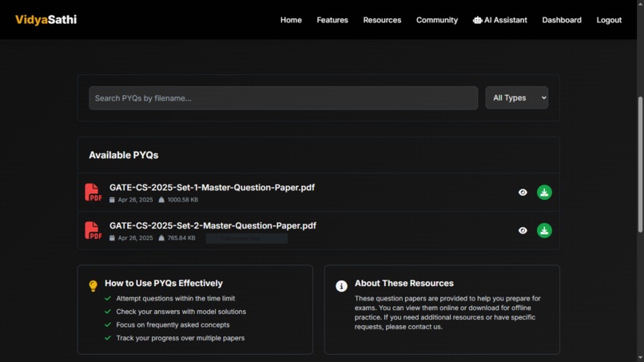Open the Resources navigation menu
The width and height of the screenshot is (644, 362).
pyautogui.click(x=382, y=20)
